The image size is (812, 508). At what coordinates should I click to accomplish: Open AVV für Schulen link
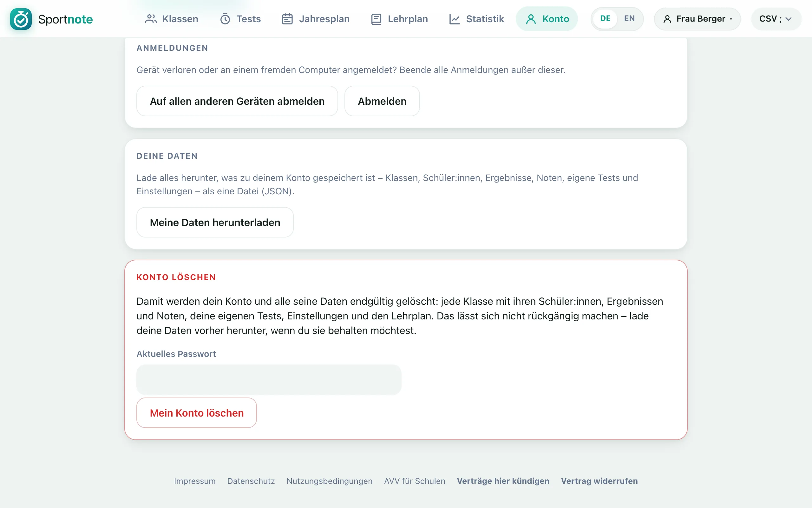(415, 481)
